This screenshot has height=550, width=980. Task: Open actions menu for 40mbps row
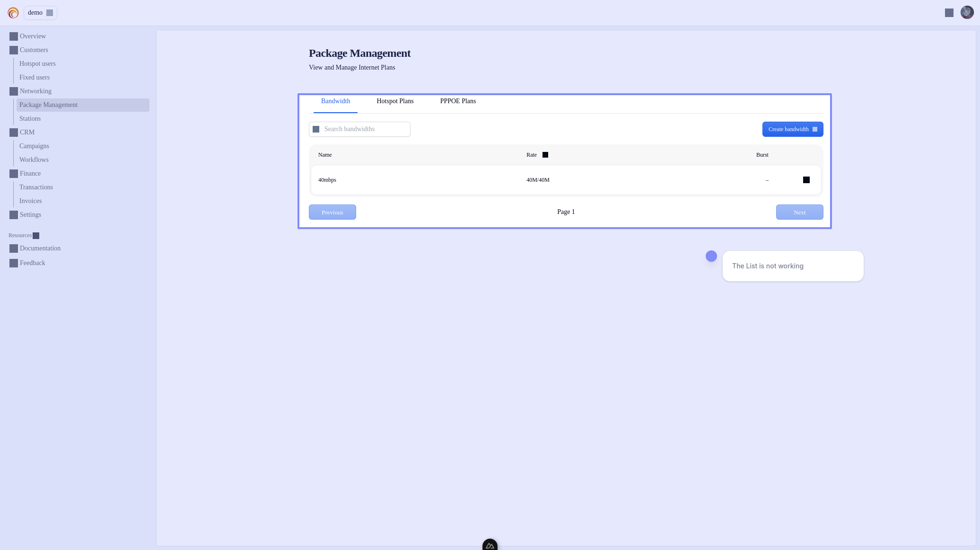(x=806, y=180)
